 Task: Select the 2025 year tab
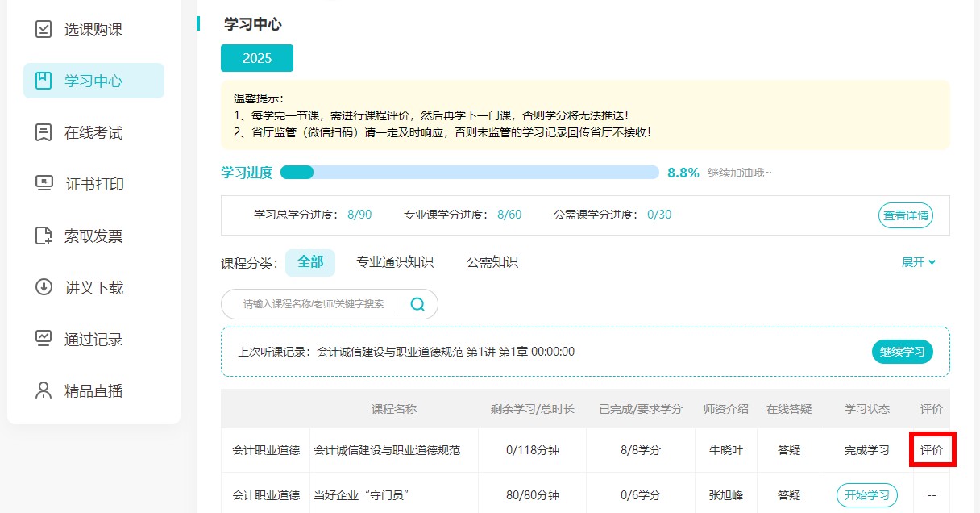pyautogui.click(x=257, y=58)
